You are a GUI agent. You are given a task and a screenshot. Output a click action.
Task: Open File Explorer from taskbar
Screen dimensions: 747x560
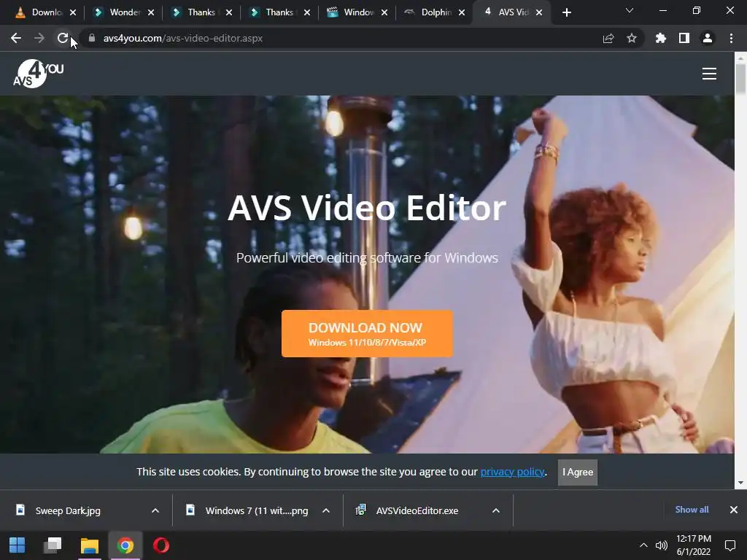click(89, 545)
